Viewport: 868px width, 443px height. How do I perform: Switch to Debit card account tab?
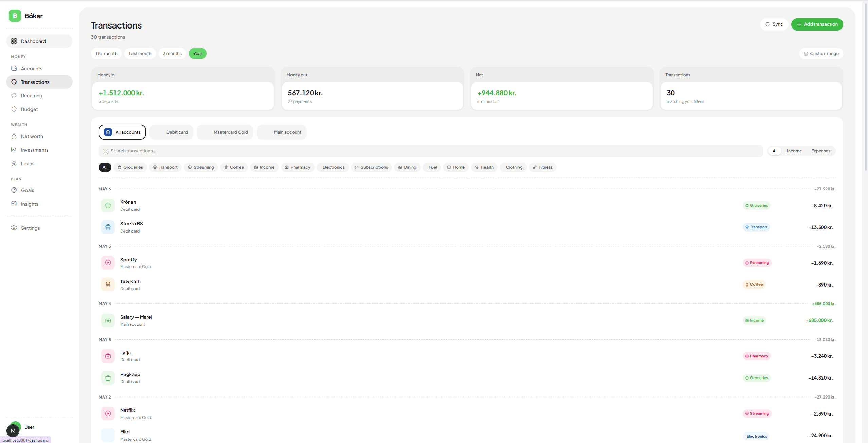tap(172, 132)
